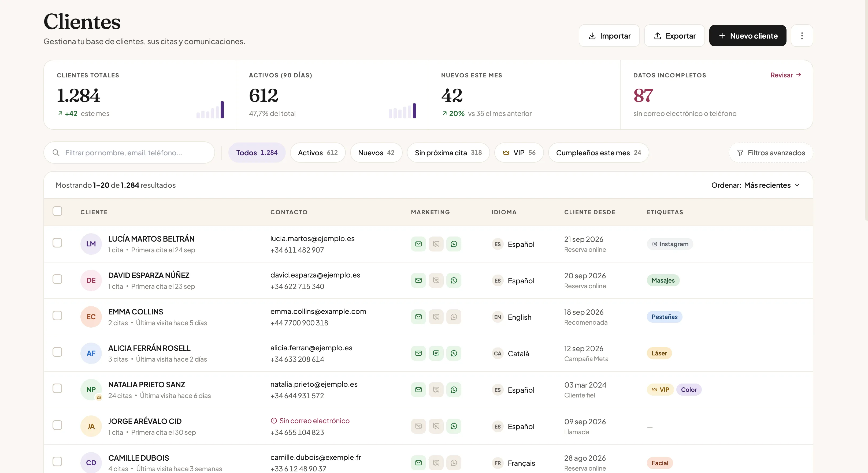Click the Láser tag on Alicia Ferrán
The height and width of the screenshot is (473, 868).
(659, 353)
